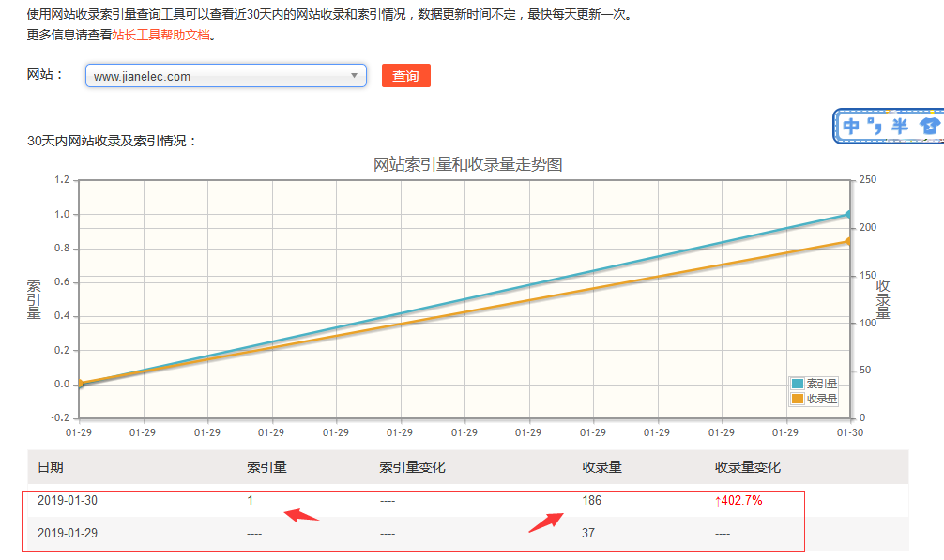Screen dimensions: 944x560
Task: Switch the IME half-width 半 icon
Action: click(x=900, y=127)
